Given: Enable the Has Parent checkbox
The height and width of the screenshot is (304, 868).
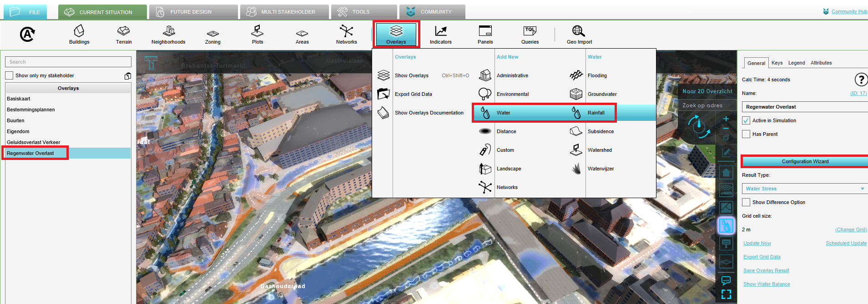Looking at the screenshot, I should click(x=746, y=134).
